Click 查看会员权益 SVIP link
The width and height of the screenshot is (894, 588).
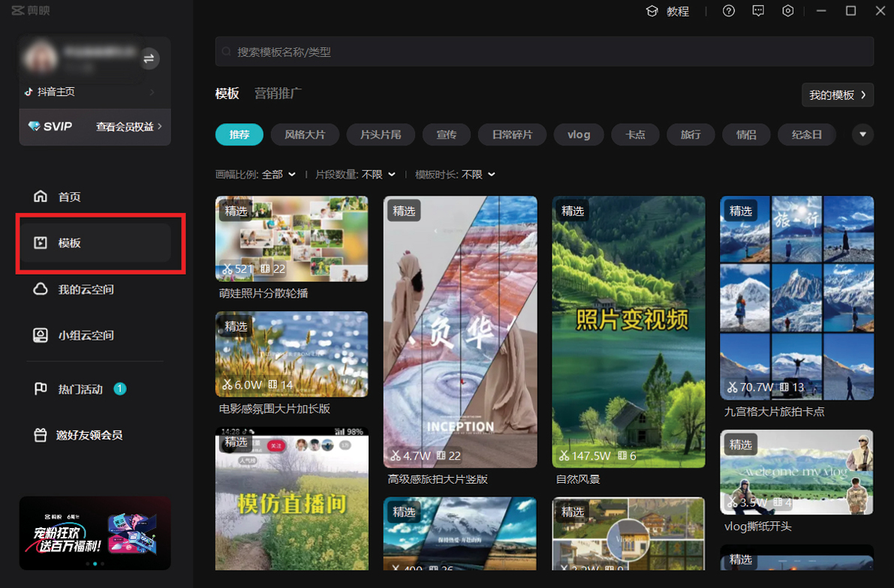[x=128, y=127]
